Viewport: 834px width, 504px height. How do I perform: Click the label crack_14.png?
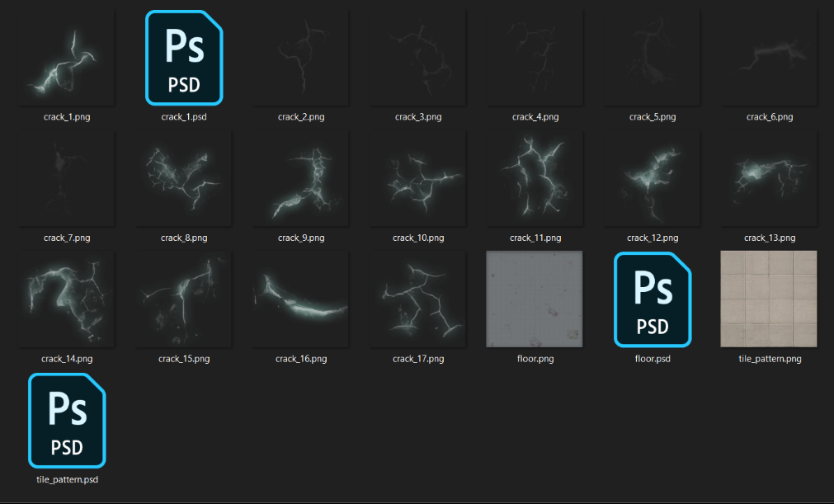[x=67, y=359]
